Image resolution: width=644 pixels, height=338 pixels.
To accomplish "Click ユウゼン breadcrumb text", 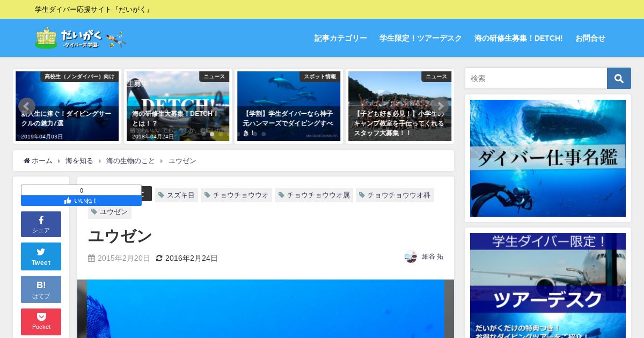I will pyautogui.click(x=182, y=161).
